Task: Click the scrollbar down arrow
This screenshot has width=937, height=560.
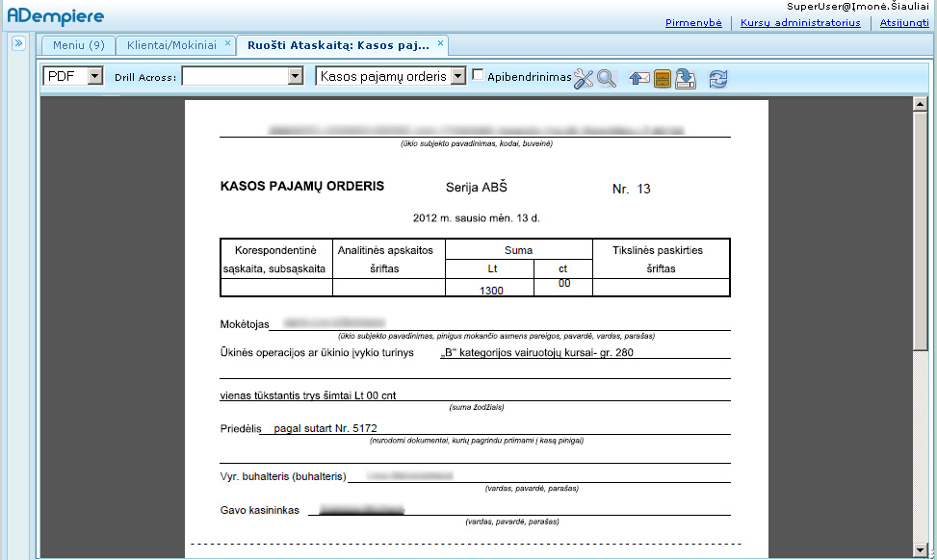Action: (x=921, y=549)
